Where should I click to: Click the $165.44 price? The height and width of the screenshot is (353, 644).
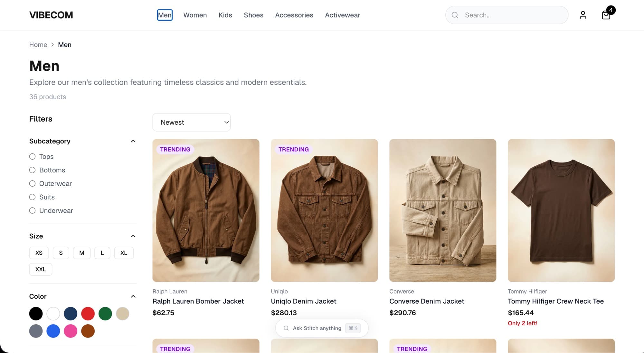[521, 313]
